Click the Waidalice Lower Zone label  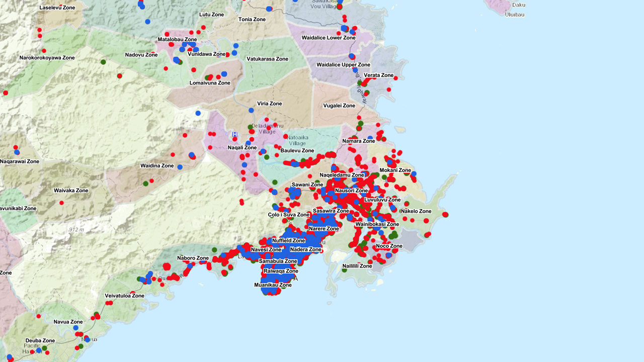[329, 38]
